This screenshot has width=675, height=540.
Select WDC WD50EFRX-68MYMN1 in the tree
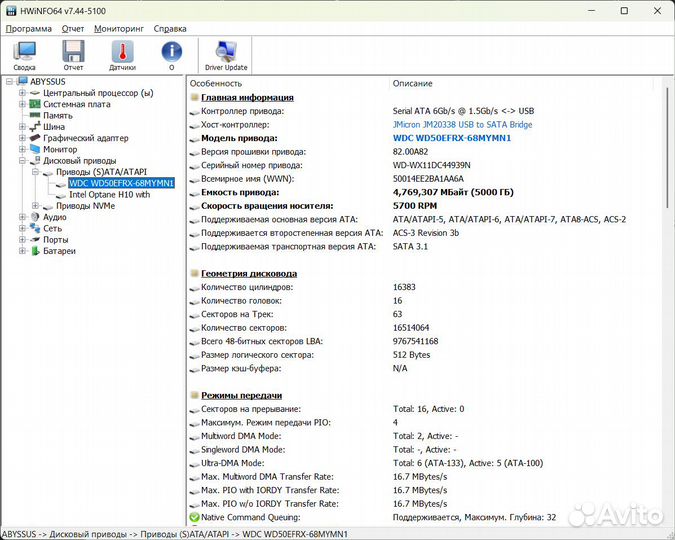pos(121,183)
